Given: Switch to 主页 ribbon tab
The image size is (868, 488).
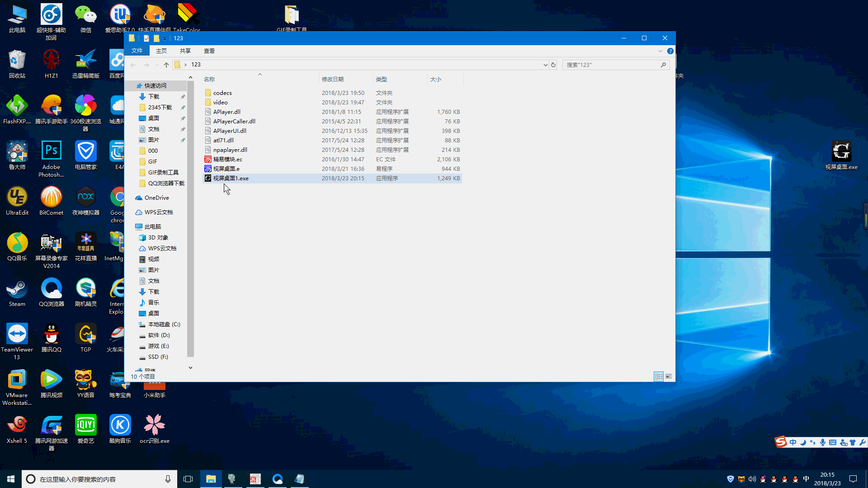Looking at the screenshot, I should tap(161, 51).
